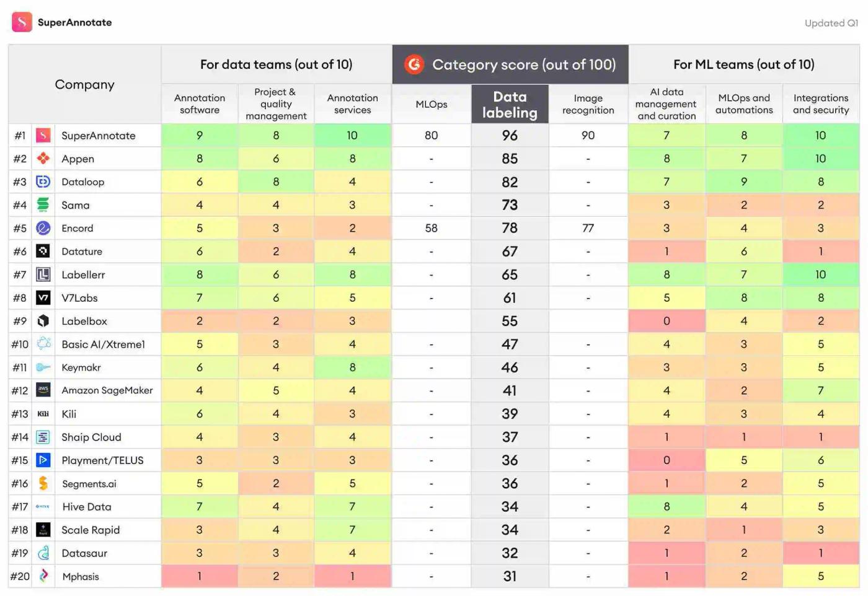Viewport: 868px width, 596px height.
Task: Select the Data labeling column header
Action: pos(510,104)
